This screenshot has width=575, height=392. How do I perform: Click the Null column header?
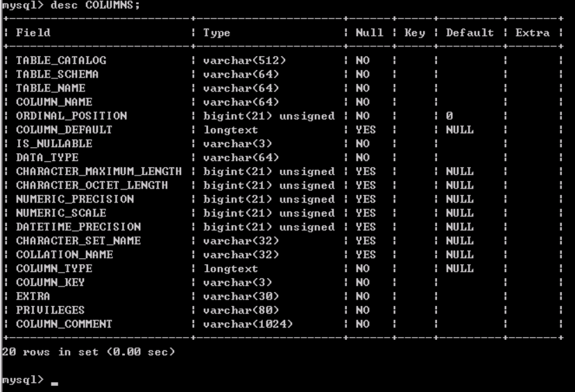(369, 33)
